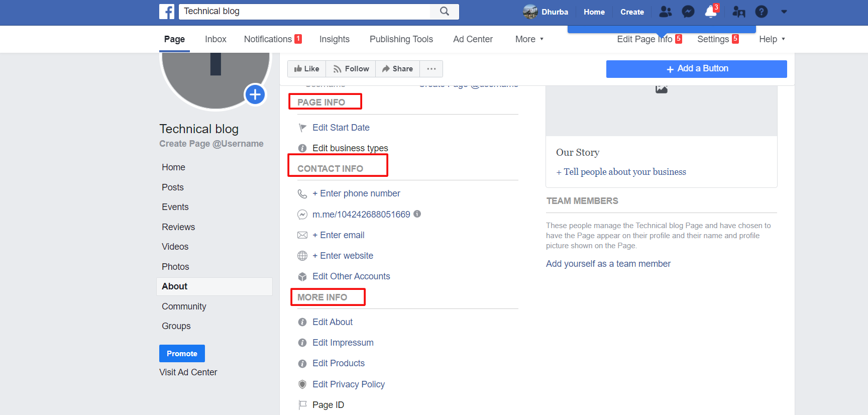Click the Messenger icon beside m.me link
The image size is (868, 415).
coord(302,215)
